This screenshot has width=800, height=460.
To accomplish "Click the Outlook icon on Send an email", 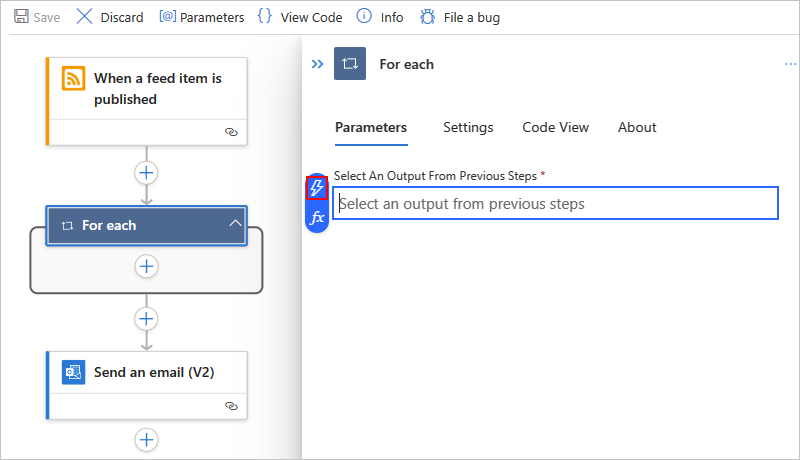I will 73,372.
